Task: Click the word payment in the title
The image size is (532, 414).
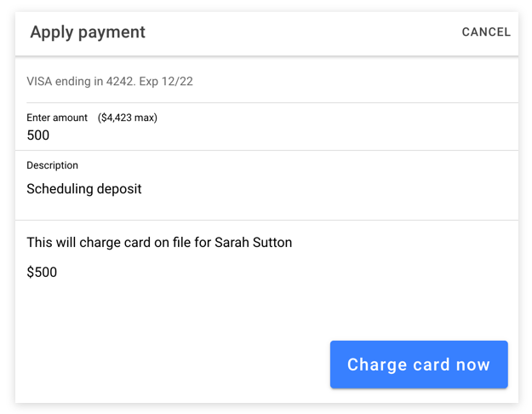Action: click(x=112, y=33)
